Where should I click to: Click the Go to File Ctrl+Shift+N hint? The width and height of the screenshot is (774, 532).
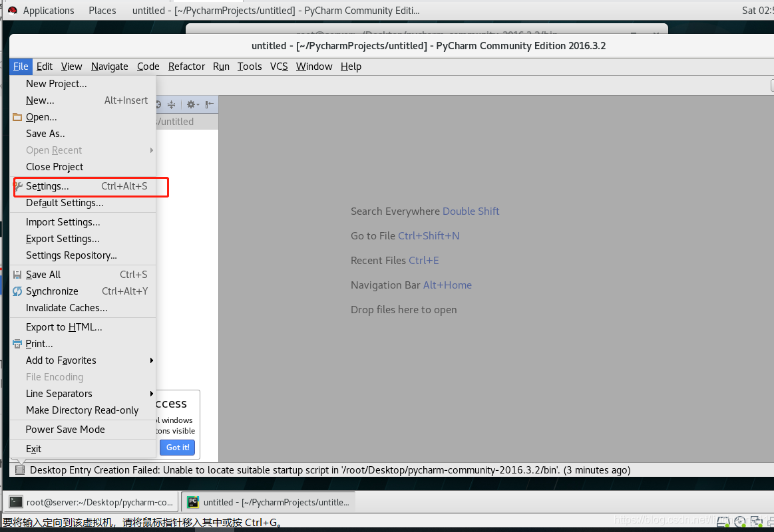(x=405, y=236)
